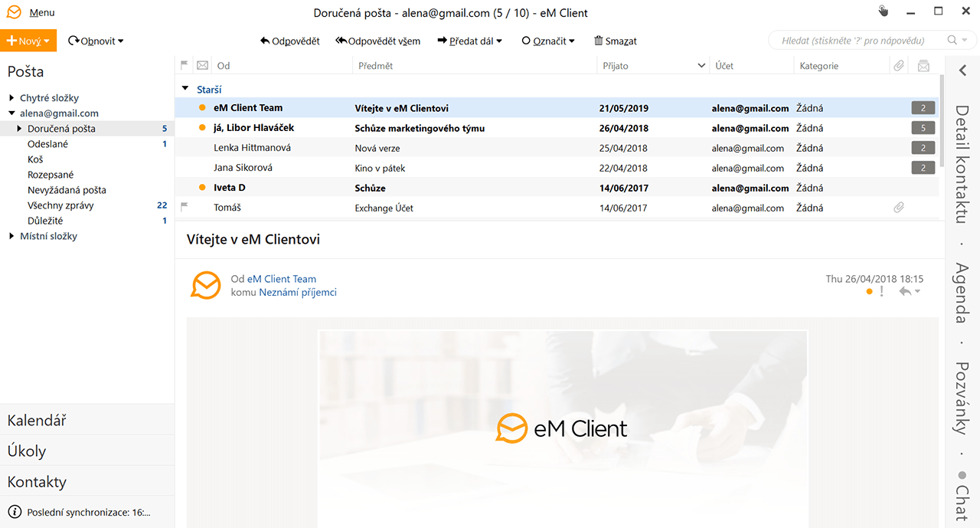980x528 pixels.
Task: Open Detail kontaktu sidebar tab
Action: coord(962,164)
